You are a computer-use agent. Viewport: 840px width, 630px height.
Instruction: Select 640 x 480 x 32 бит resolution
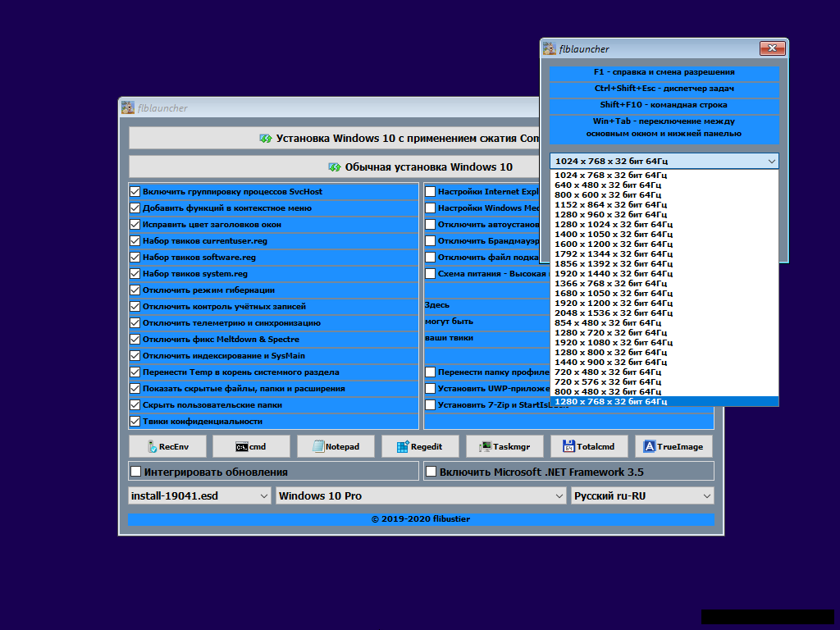664,185
